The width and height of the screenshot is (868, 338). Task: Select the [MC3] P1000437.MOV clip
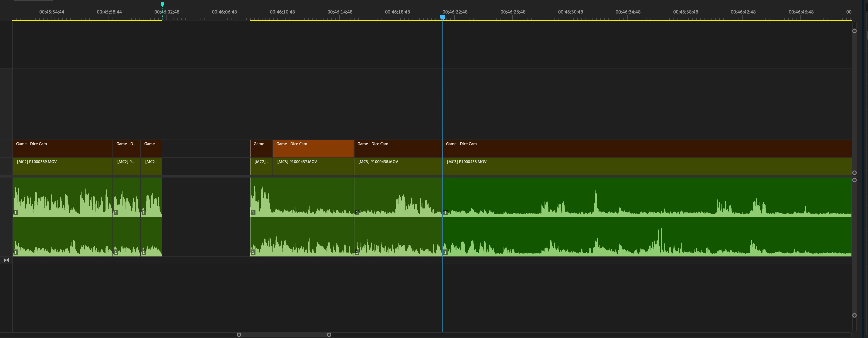(x=313, y=166)
